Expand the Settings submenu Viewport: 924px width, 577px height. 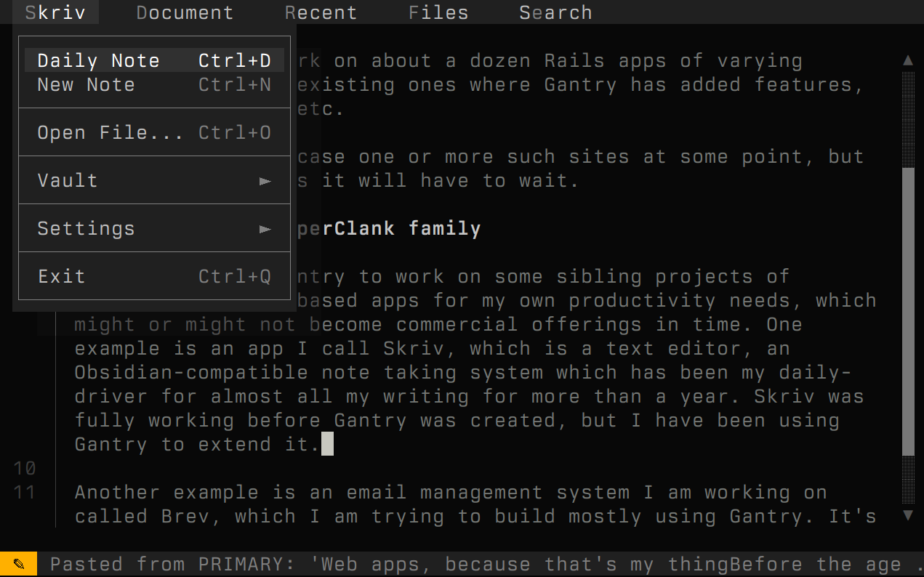click(154, 228)
